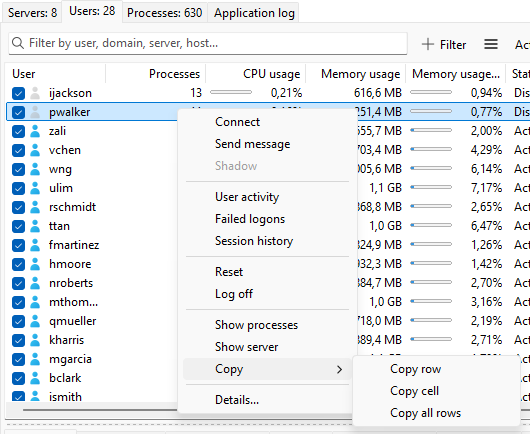The height and width of the screenshot is (434, 530).
Task: Click the horizontal scrollbar under the user list
Action: pos(100,410)
